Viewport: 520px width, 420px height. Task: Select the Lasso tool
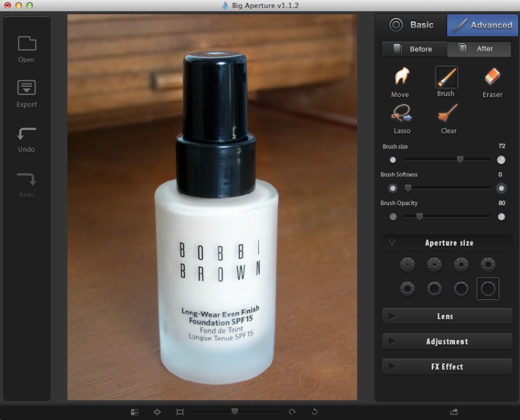tap(402, 119)
